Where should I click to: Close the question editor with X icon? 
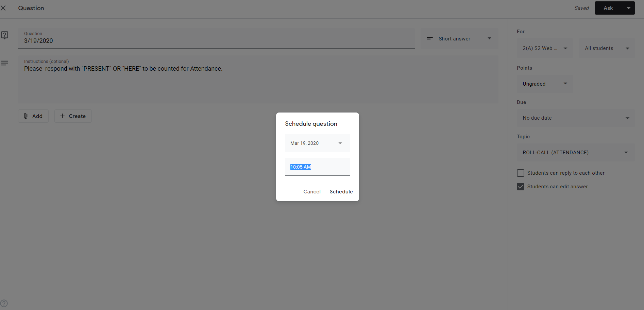coord(3,8)
